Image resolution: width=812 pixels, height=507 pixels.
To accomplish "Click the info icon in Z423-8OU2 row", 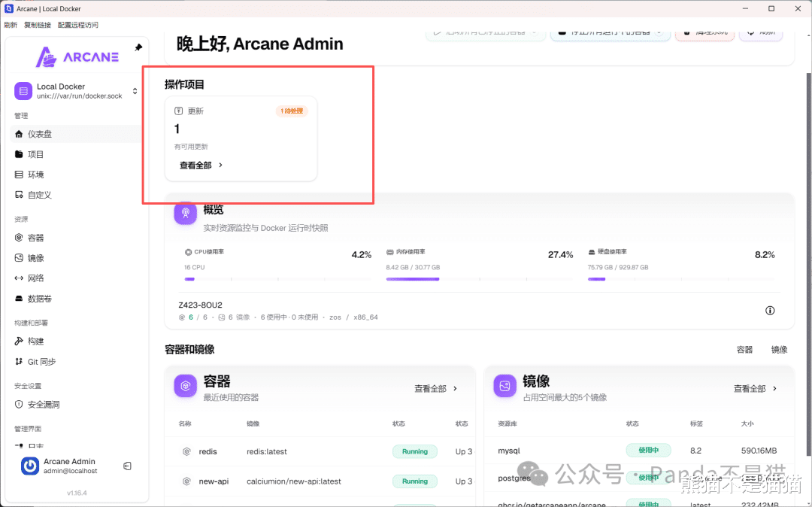I will pyautogui.click(x=770, y=311).
